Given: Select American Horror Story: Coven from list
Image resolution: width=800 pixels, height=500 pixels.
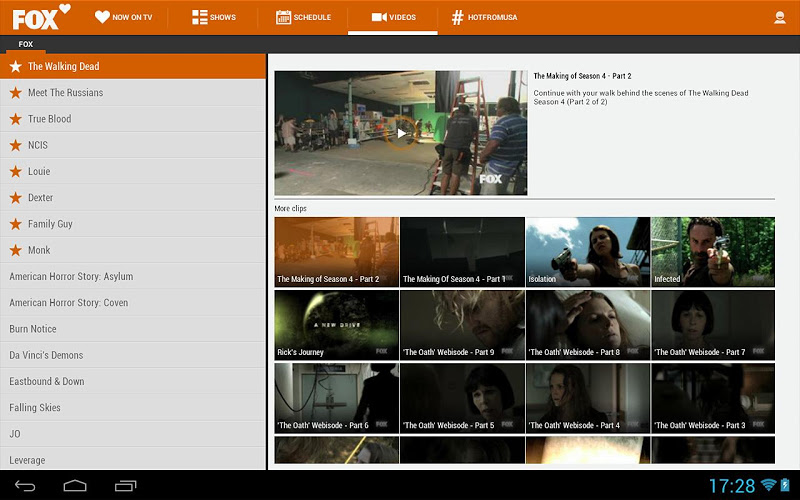Looking at the screenshot, I should 69,303.
